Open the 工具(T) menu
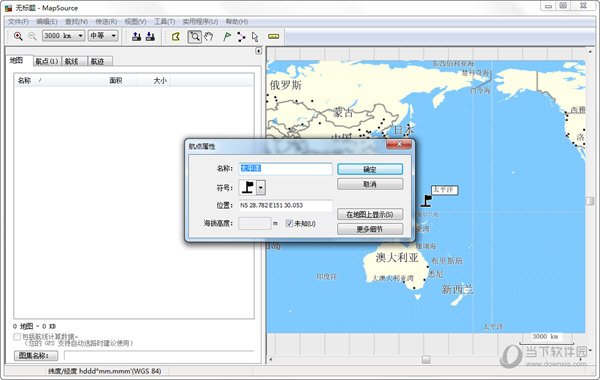This screenshot has width=600, height=380. (x=165, y=21)
